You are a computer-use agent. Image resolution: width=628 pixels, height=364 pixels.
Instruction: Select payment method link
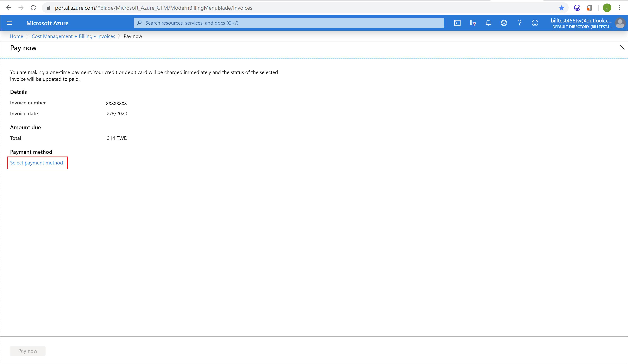36,163
